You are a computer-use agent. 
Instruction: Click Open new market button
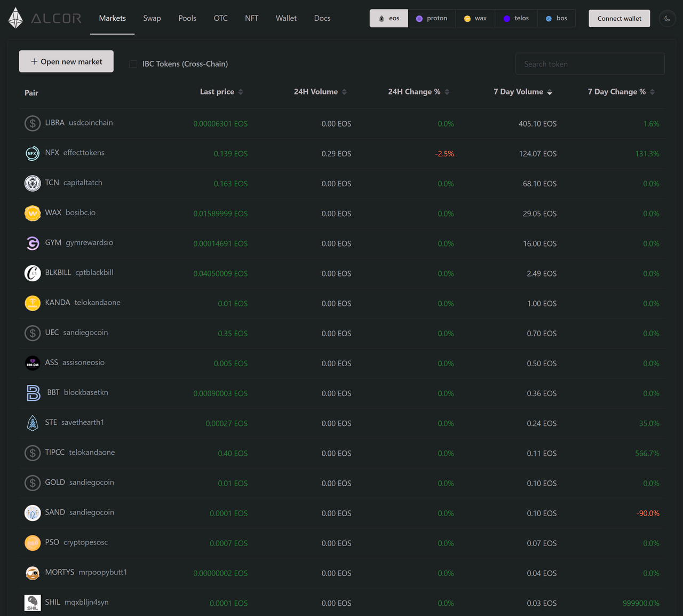pyautogui.click(x=66, y=61)
